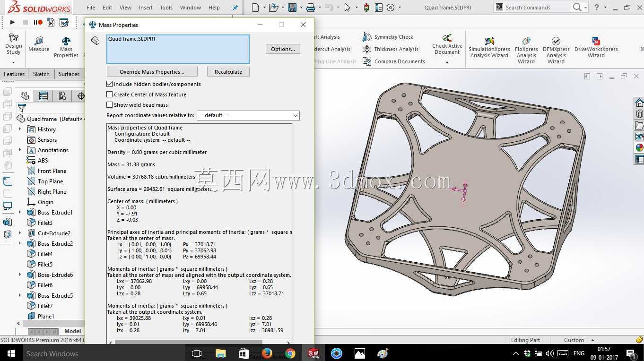Open SOLIDWORKS Resources home icon
644x361 pixels.
click(639, 103)
